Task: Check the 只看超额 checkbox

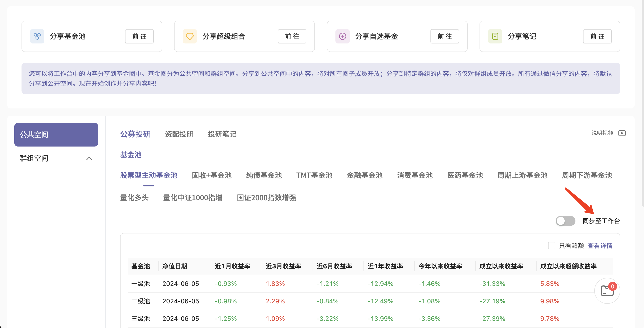Action: coord(551,246)
